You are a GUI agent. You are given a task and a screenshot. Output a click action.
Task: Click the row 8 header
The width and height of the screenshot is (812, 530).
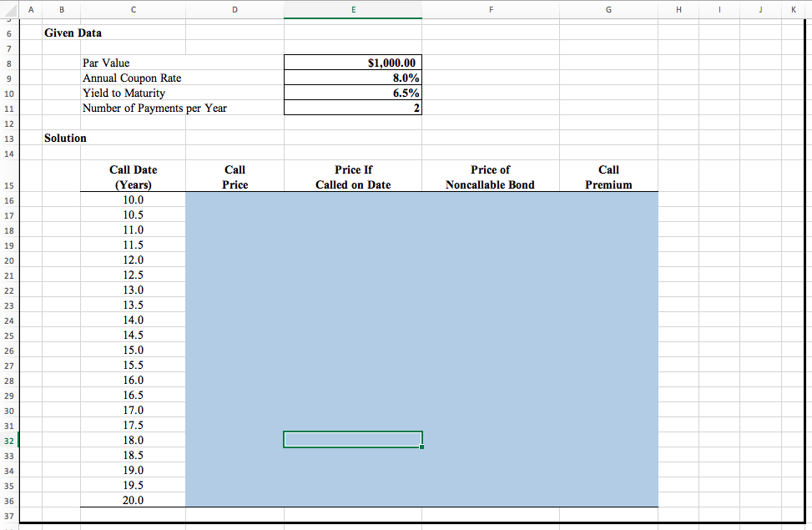(x=8, y=63)
